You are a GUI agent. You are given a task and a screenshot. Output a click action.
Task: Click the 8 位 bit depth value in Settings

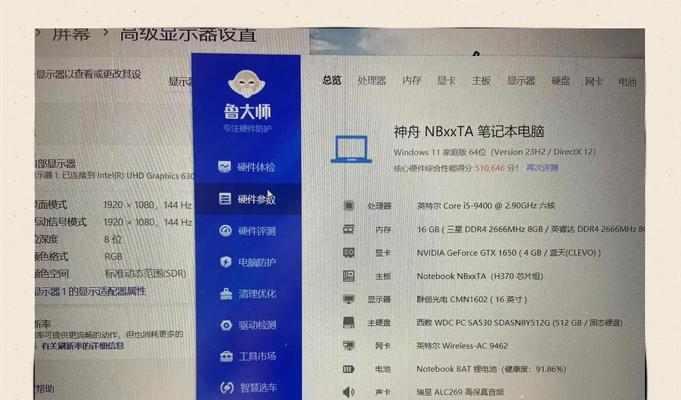[113, 239]
